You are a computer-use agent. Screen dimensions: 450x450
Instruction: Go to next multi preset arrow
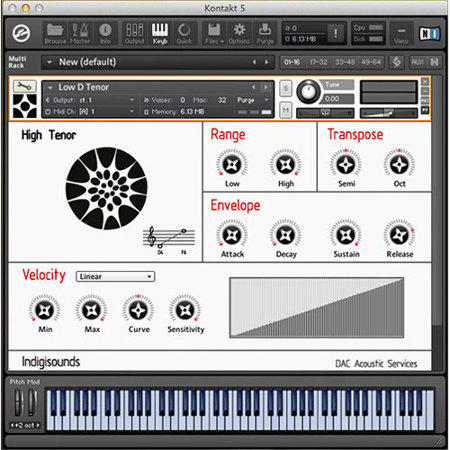tap(266, 62)
